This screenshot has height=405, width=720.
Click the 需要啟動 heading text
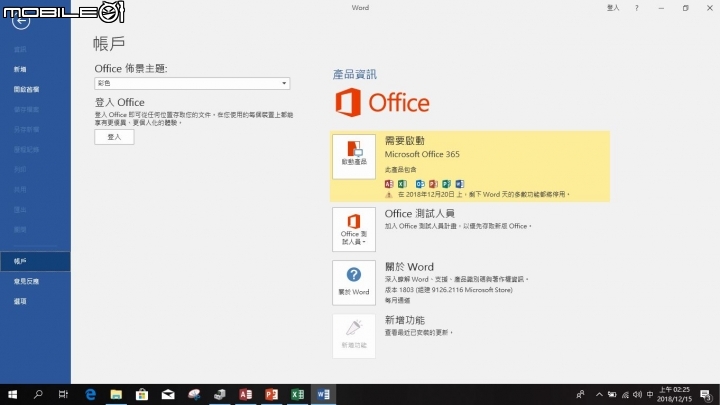coord(405,141)
